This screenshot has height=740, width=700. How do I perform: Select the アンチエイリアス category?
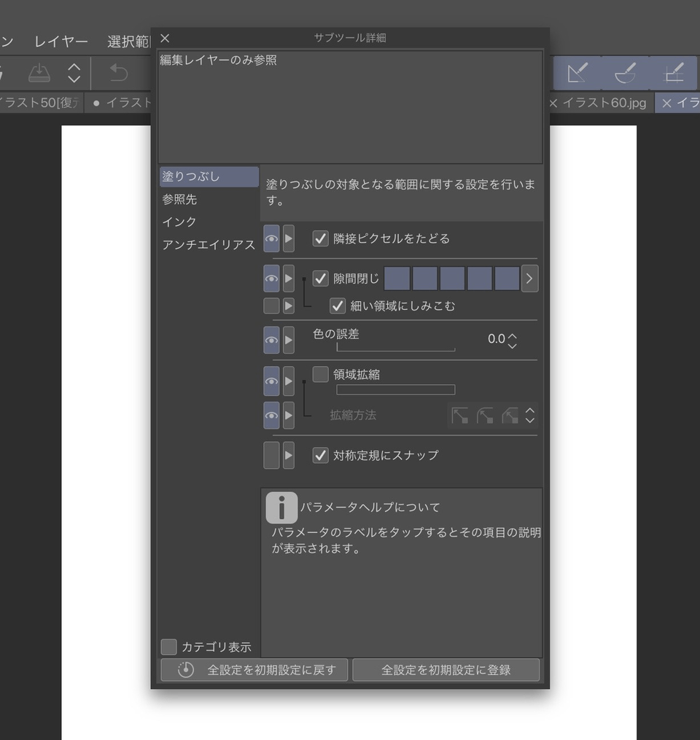209,244
